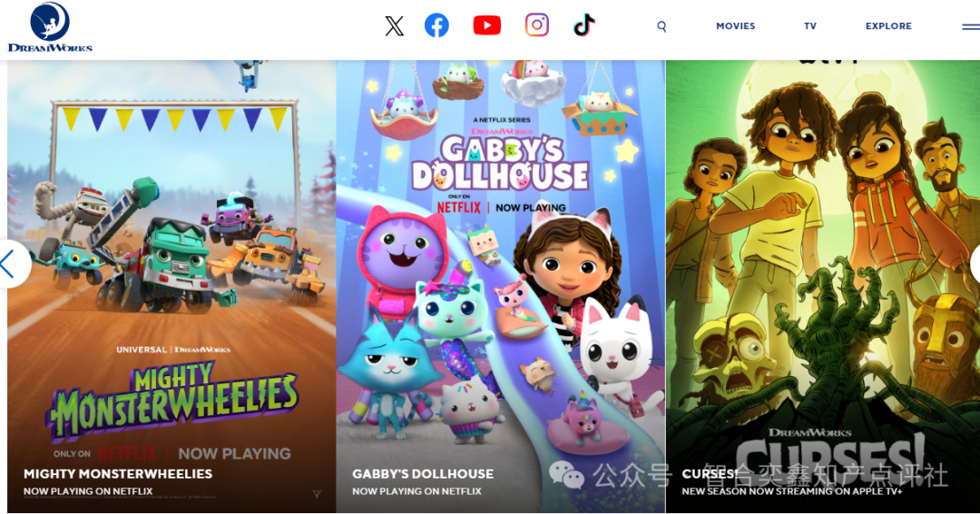
Task: Click the DreamWorks logo
Action: pyautogui.click(x=50, y=27)
